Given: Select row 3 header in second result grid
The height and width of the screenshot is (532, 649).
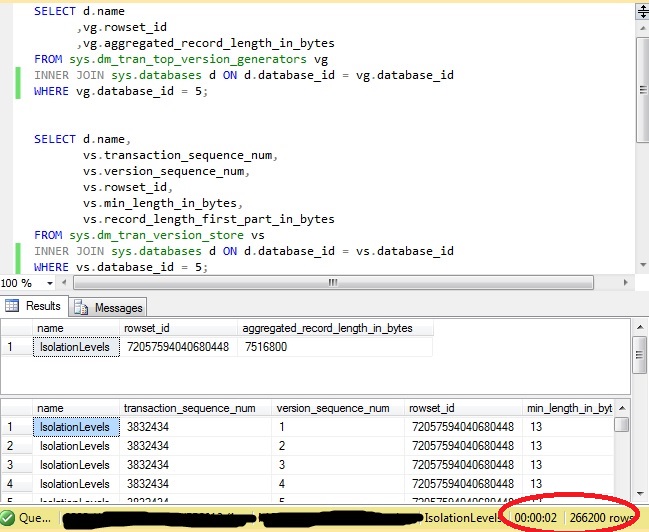Looking at the screenshot, I should [x=16, y=465].
